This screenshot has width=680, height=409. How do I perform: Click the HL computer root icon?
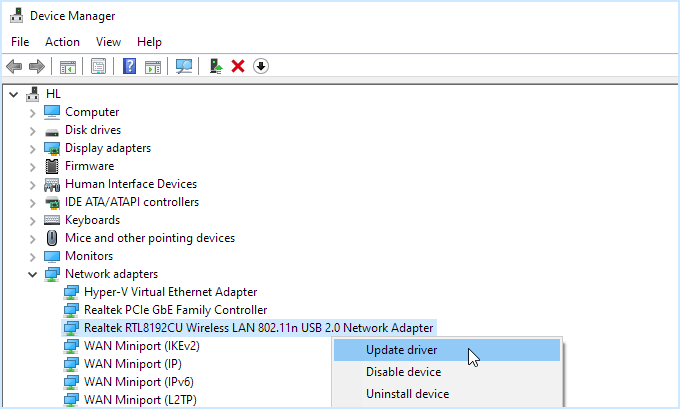tap(33, 94)
